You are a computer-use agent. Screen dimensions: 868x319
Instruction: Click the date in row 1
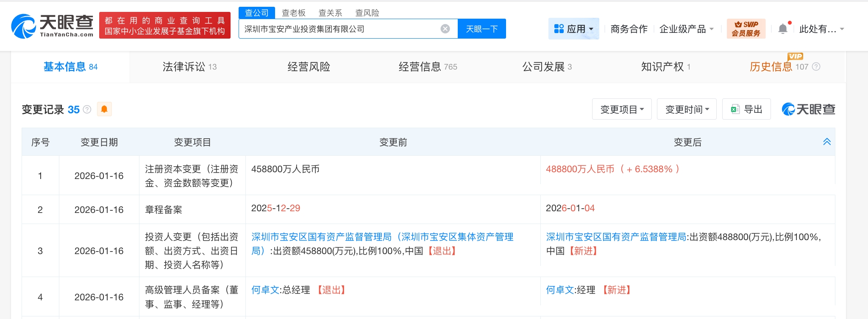(99, 176)
